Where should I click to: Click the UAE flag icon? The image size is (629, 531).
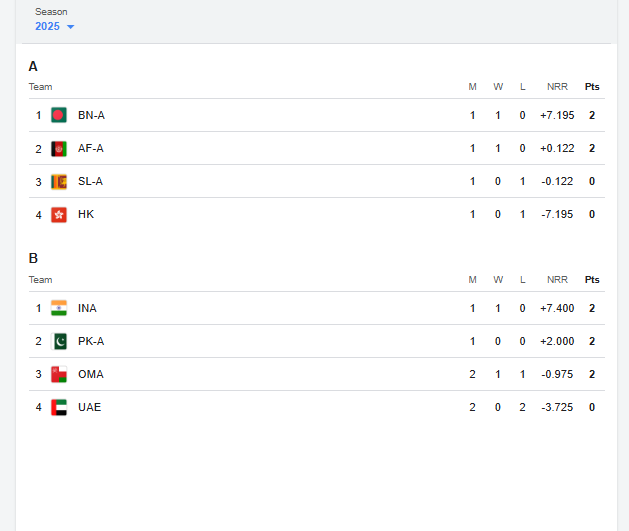[x=59, y=407]
